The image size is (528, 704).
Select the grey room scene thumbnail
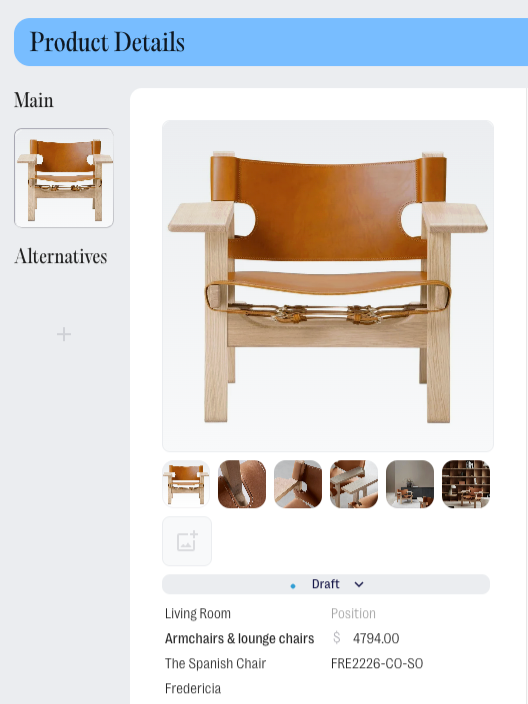[410, 484]
